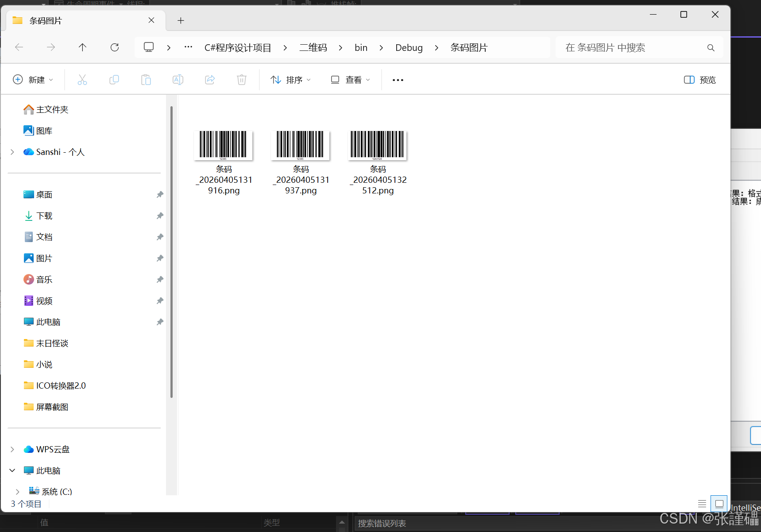
Task: Go forward with the right arrow
Action: coord(51,47)
